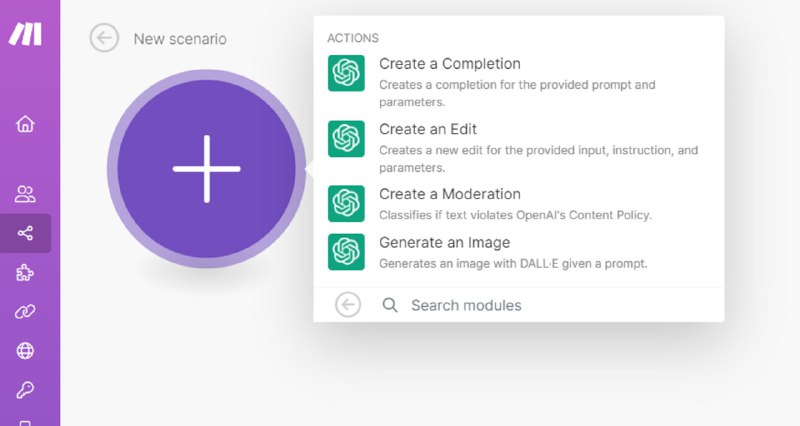Go back using arrow beside New scenario
This screenshot has height=426, width=800.
(x=104, y=39)
